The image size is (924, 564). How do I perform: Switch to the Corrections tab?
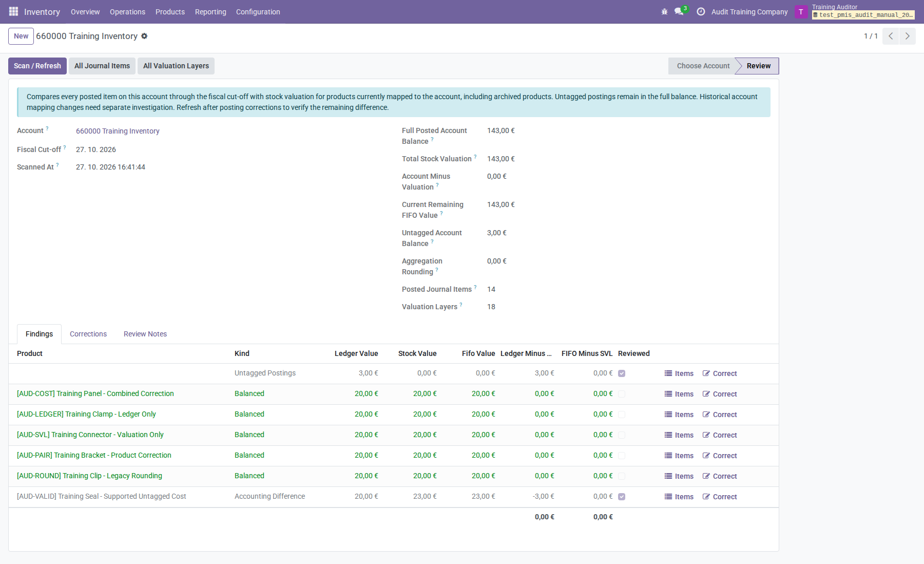(88, 334)
